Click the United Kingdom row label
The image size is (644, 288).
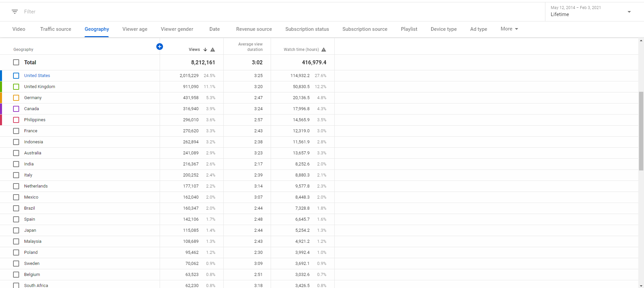point(40,87)
